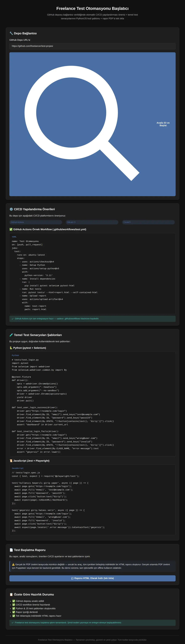Click the line 'def test_invalid_login_fails(driver):'
Viewport: 185px width, 644px height.
35,431
